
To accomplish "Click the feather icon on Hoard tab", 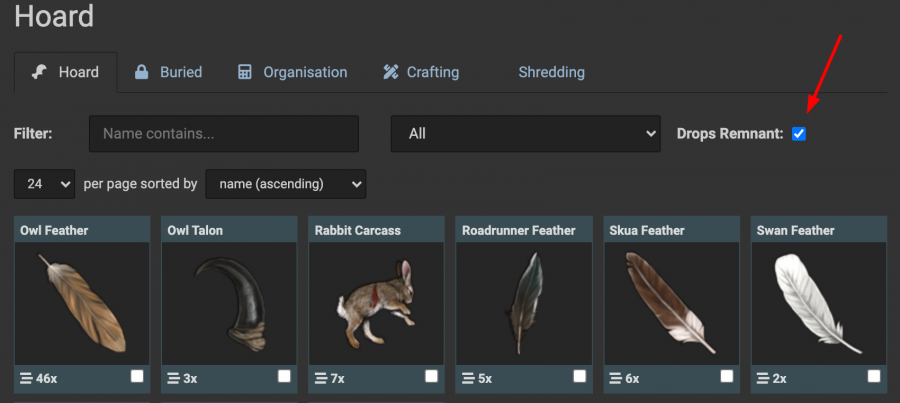I will click(x=40, y=72).
